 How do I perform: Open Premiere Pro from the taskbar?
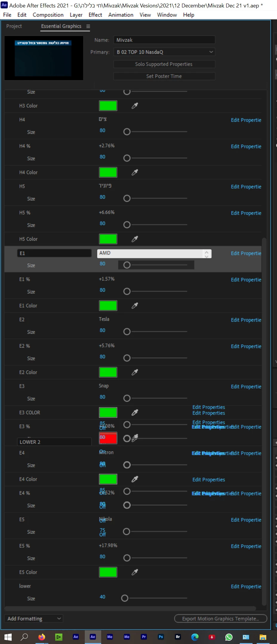144,637
